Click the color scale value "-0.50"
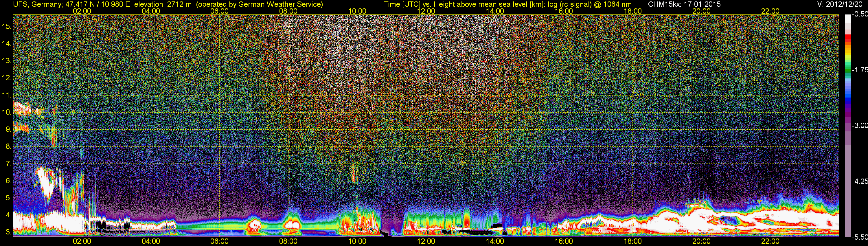 pyautogui.click(x=860, y=14)
